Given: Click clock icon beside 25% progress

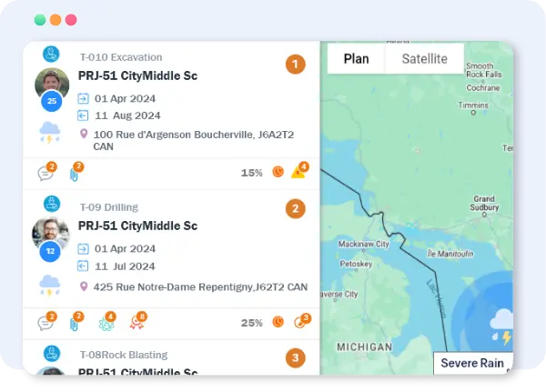Looking at the screenshot, I should coord(278,322).
